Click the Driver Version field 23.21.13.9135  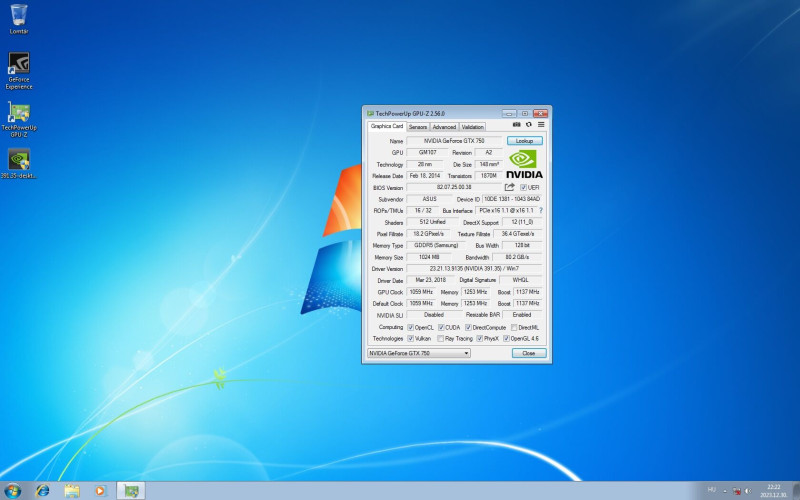pyautogui.click(x=474, y=268)
